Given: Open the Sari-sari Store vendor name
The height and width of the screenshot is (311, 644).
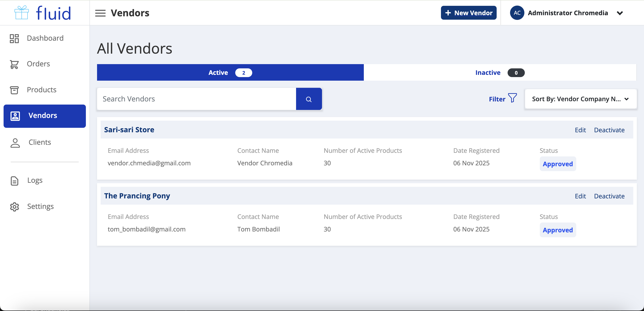Looking at the screenshot, I should point(129,130).
